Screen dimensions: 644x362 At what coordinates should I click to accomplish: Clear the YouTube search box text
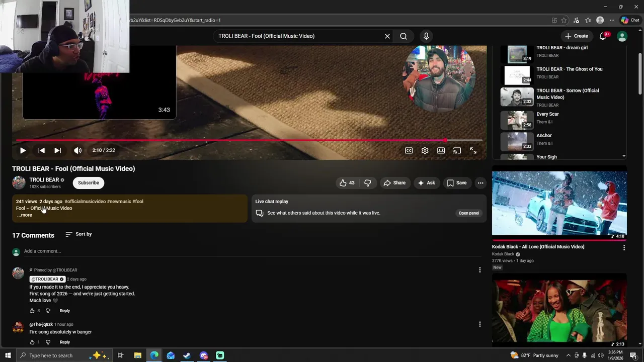pyautogui.click(x=387, y=36)
